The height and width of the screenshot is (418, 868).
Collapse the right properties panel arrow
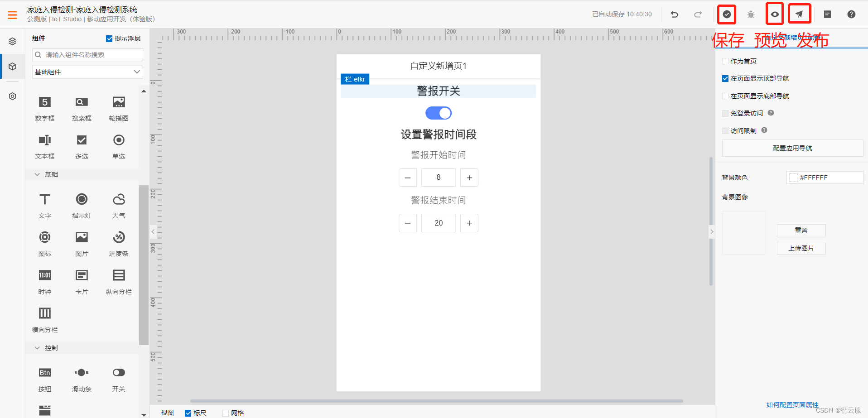coord(712,232)
